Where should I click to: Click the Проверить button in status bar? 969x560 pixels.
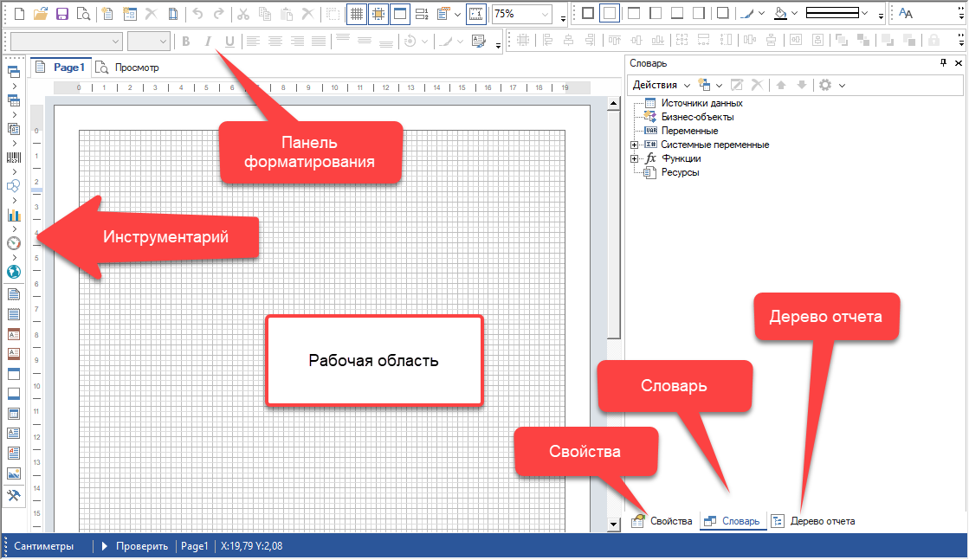(x=142, y=546)
